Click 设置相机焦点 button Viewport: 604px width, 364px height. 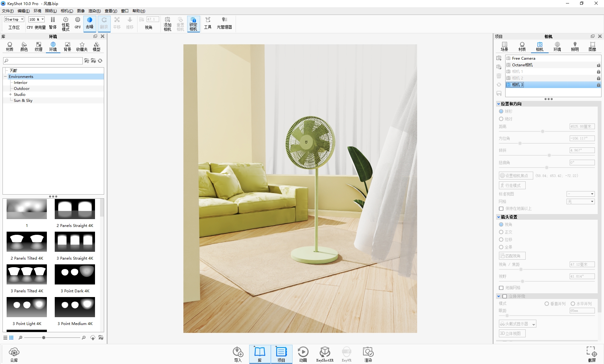pyautogui.click(x=516, y=176)
